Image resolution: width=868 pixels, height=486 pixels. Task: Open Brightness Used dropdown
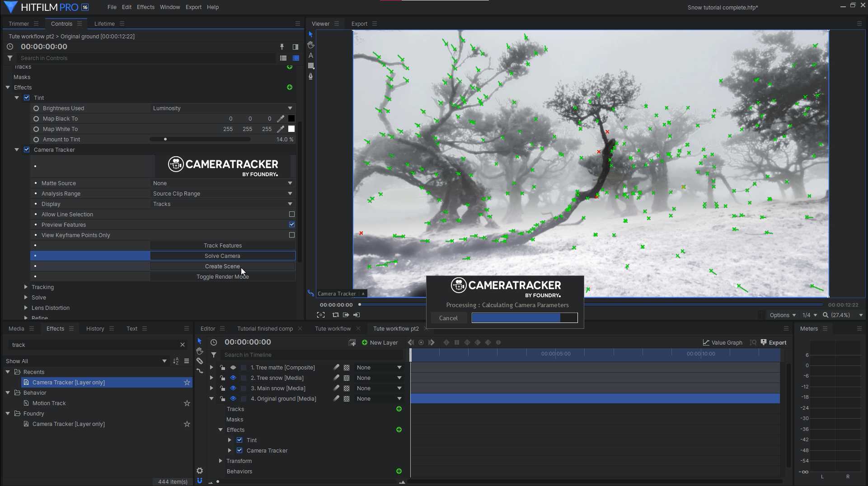[x=223, y=108]
